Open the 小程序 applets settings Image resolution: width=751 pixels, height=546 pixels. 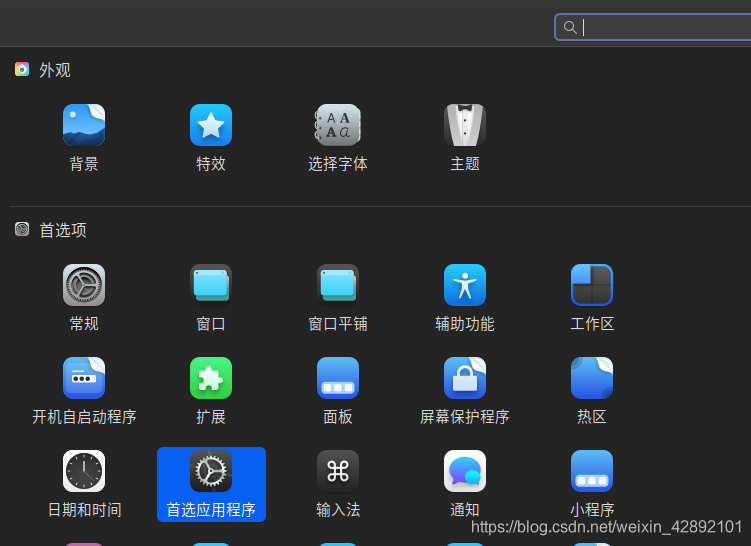click(x=592, y=484)
